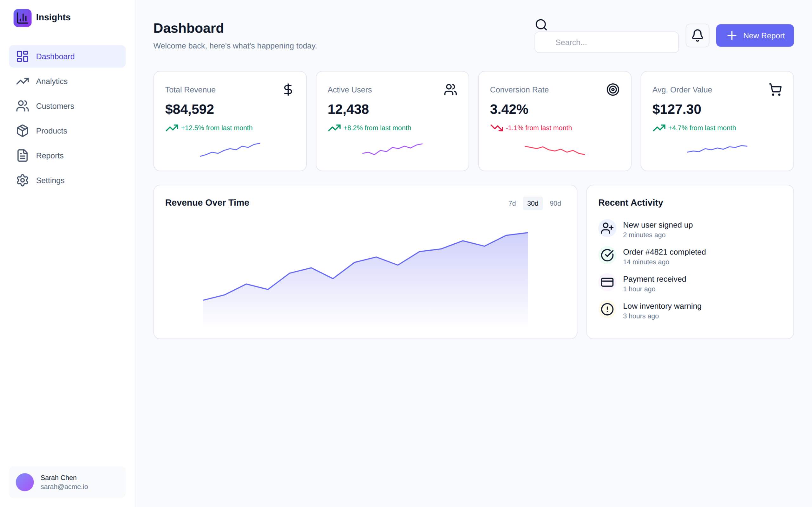Keep 30d range selected on revenue chart

click(533, 203)
